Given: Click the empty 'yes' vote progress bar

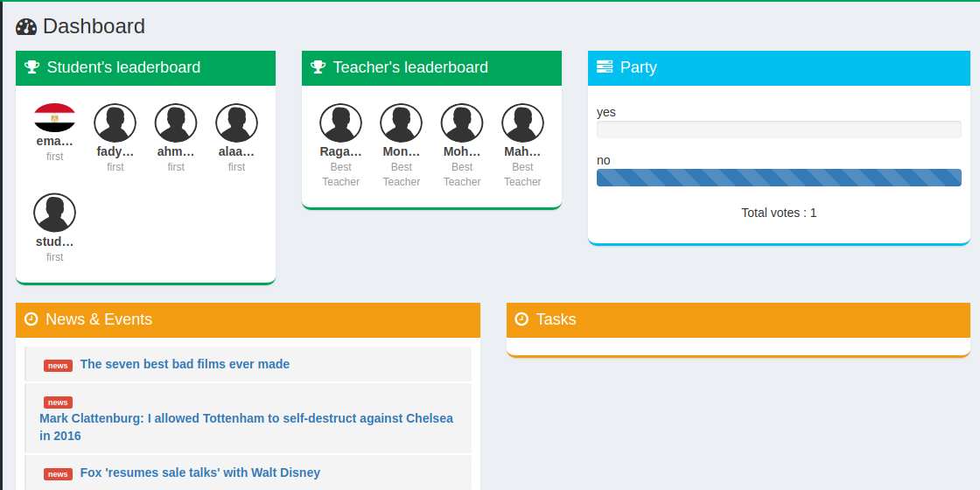Looking at the screenshot, I should point(779,129).
